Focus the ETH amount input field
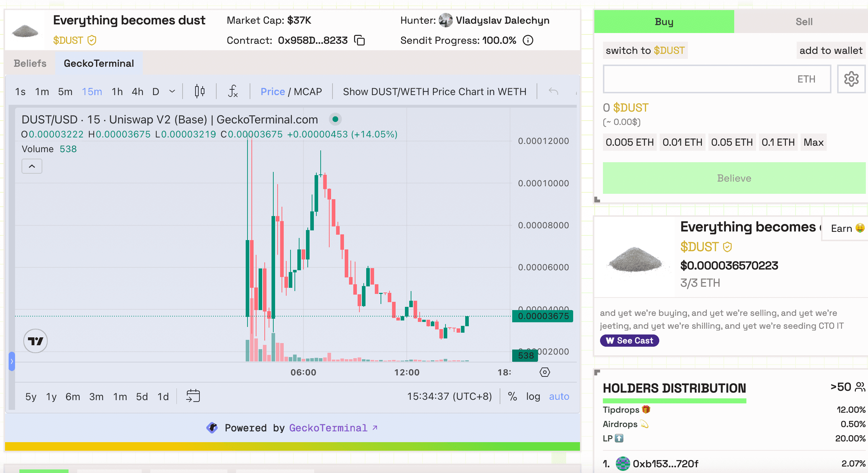This screenshot has width=868, height=473. (x=717, y=79)
